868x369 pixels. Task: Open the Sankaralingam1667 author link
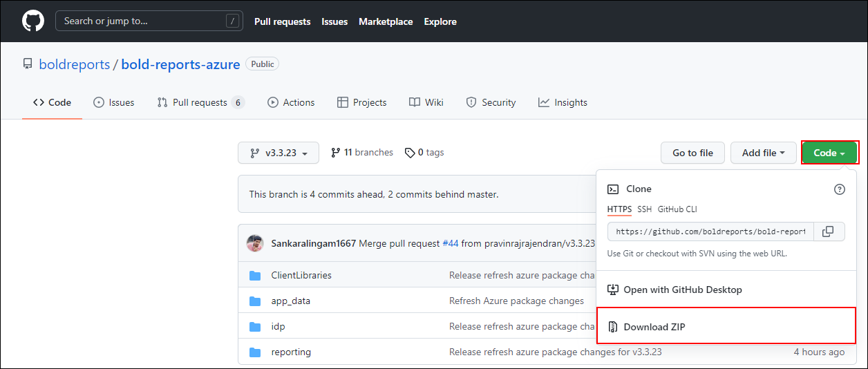(314, 243)
